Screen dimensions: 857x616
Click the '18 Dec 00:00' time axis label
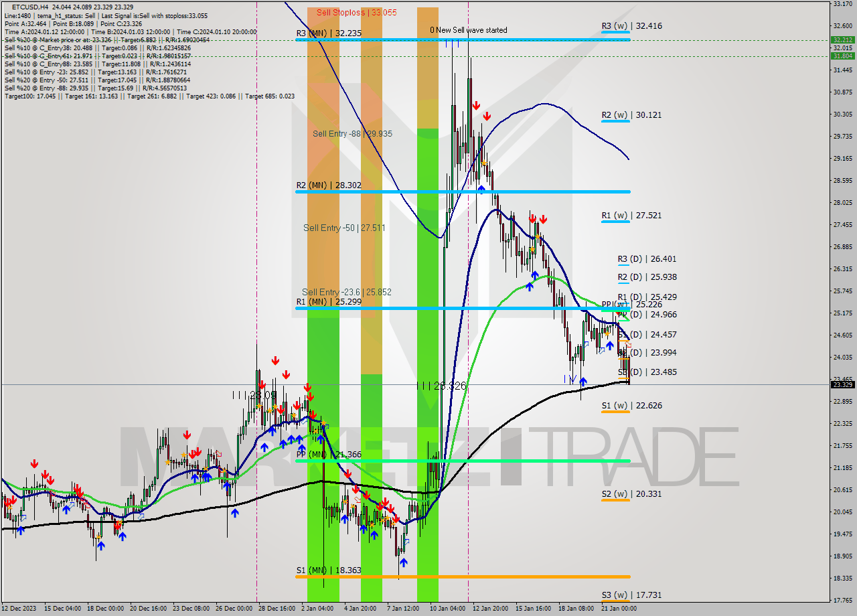(105, 609)
